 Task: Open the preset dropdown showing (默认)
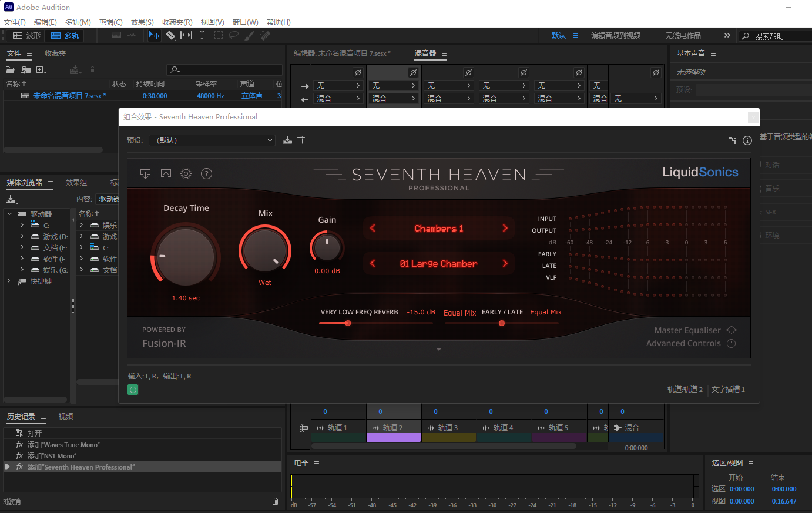tap(212, 140)
